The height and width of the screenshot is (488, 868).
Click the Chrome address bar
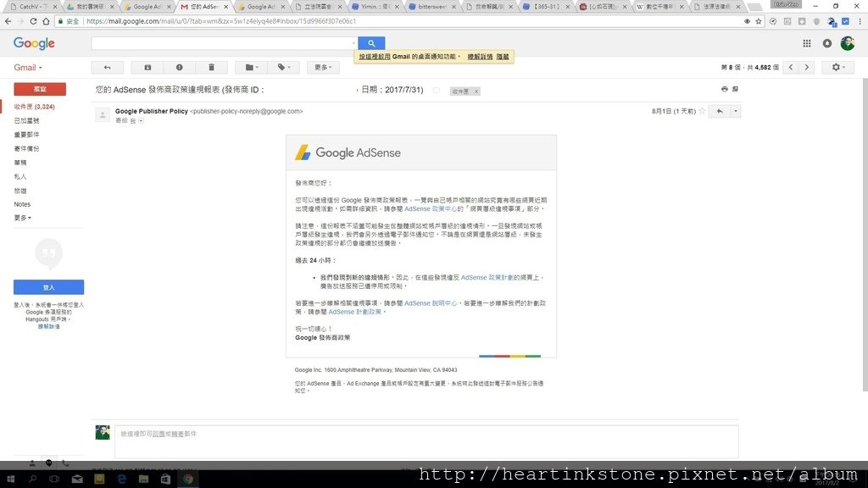click(x=409, y=21)
